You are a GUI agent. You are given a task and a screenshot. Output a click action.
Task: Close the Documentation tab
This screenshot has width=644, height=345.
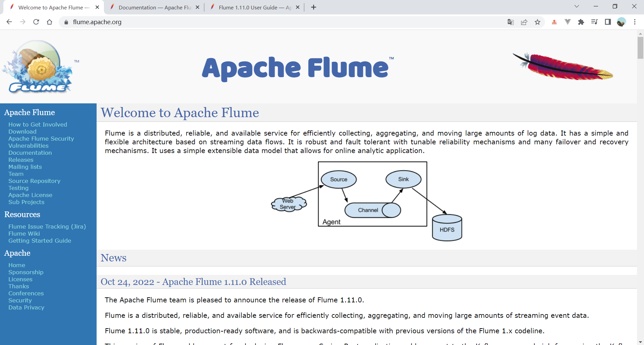tap(198, 7)
